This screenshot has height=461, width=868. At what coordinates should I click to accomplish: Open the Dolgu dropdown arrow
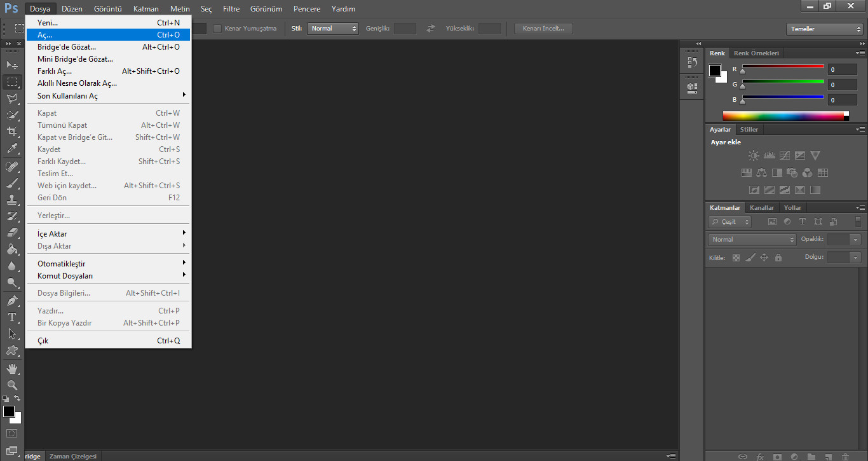[855, 258]
